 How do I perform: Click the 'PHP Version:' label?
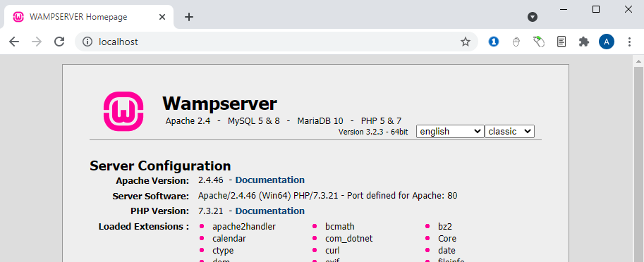tap(160, 211)
